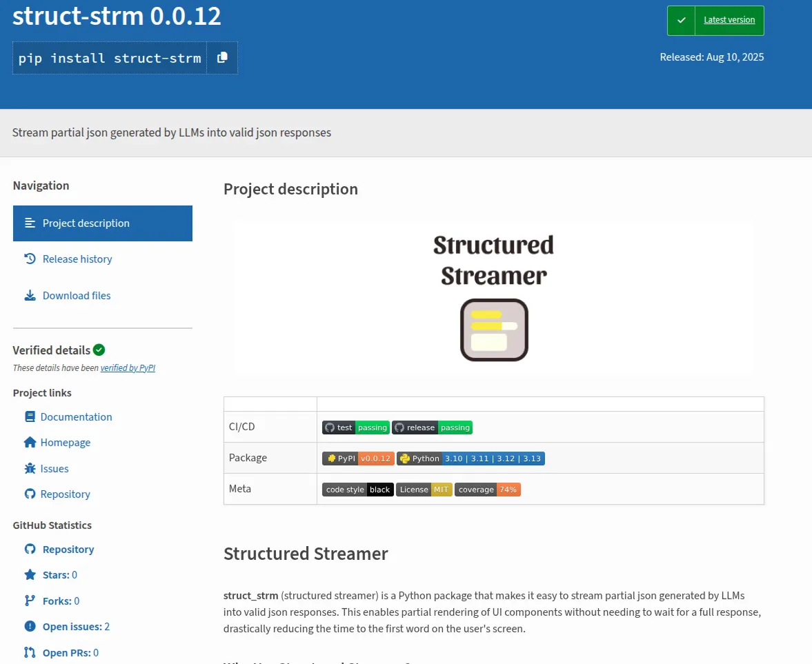The height and width of the screenshot is (664, 812).
Task: Click the 'Navigation' sidebar heading
Action: point(41,185)
